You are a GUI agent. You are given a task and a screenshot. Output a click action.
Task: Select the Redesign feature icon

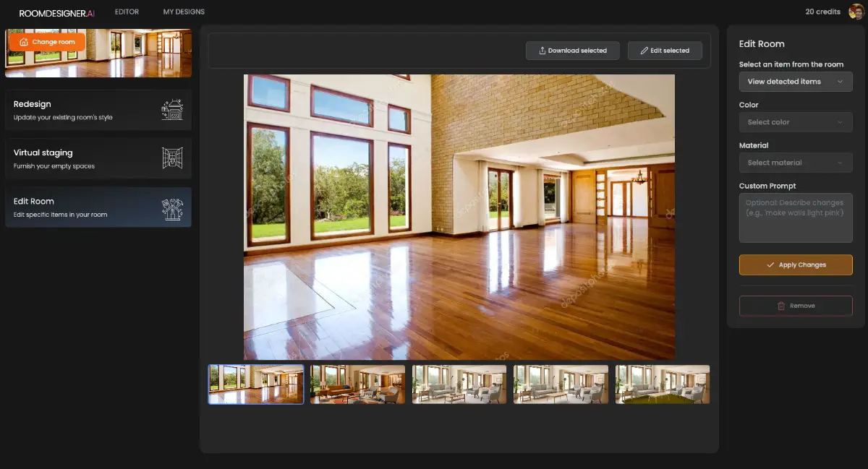171,109
